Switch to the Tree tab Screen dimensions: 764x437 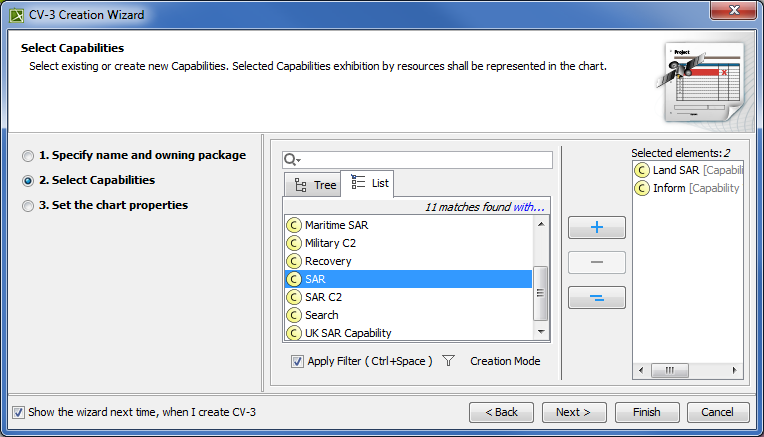click(313, 185)
